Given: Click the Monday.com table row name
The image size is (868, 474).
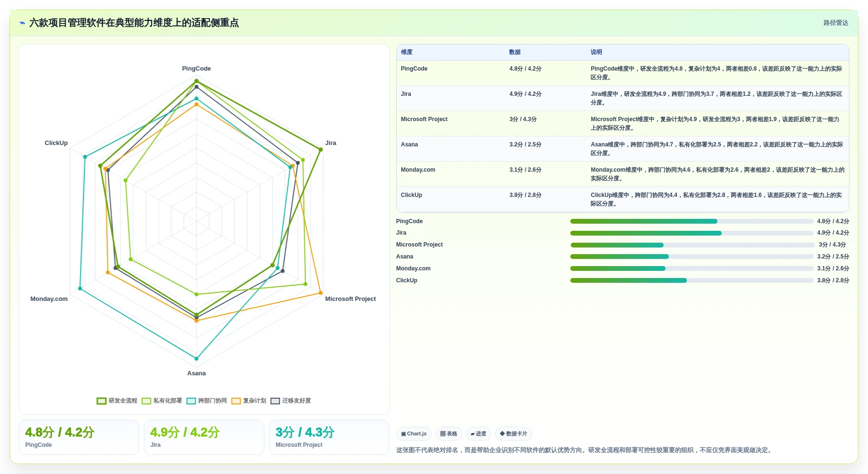Looking at the screenshot, I should pyautogui.click(x=418, y=170).
